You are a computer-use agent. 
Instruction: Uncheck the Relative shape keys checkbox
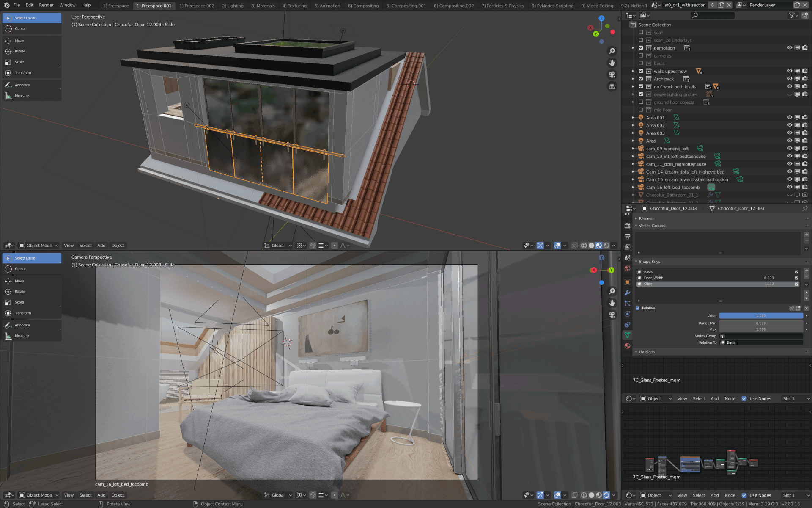(x=638, y=308)
